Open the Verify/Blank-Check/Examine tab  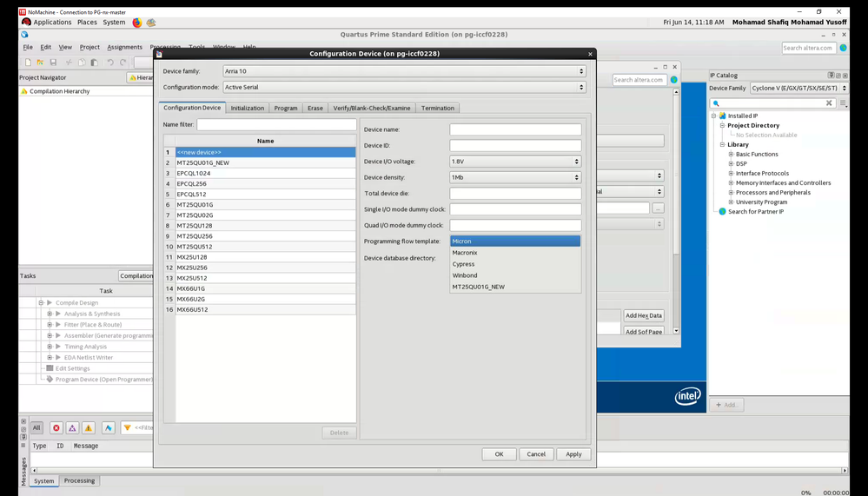372,109
